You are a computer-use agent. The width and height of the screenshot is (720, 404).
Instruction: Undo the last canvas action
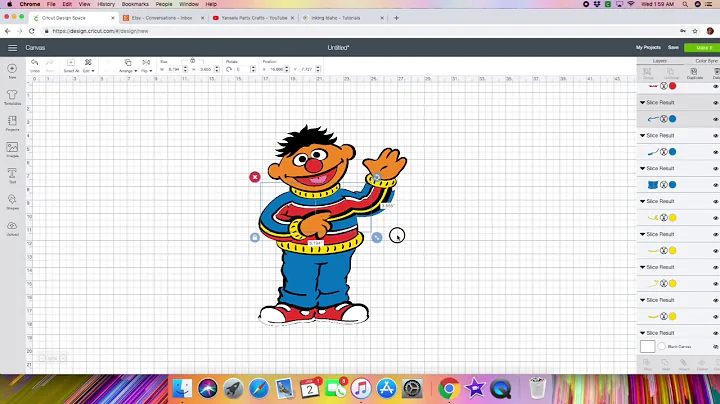pyautogui.click(x=34, y=65)
